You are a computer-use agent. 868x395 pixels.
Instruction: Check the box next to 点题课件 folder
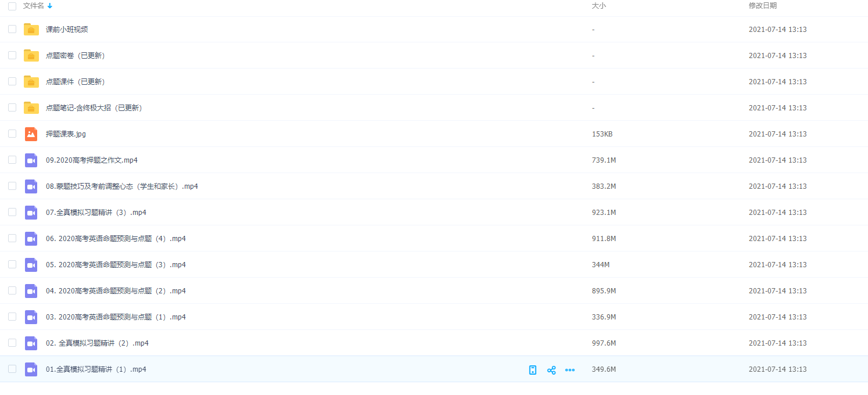coord(12,81)
